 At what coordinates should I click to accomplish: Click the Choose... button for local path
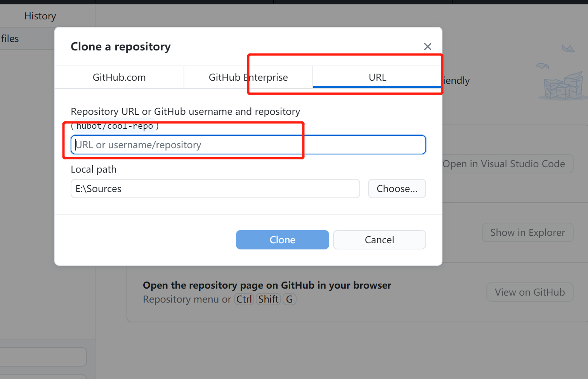coord(397,189)
